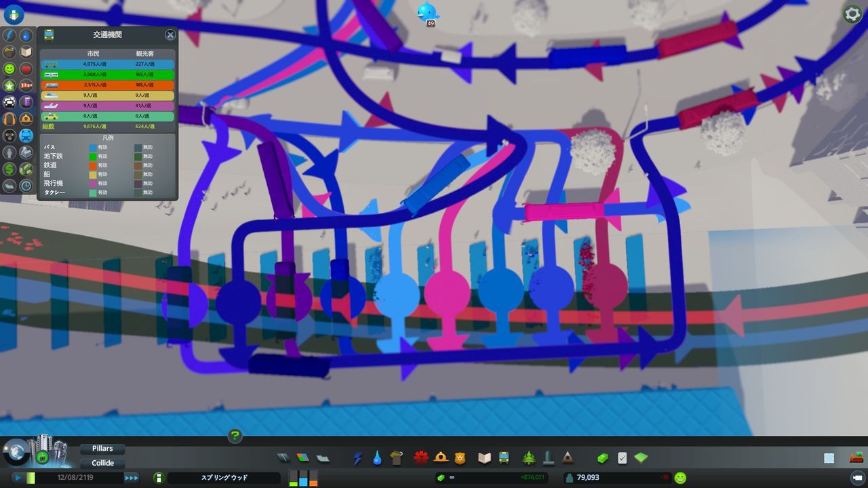Open the health info view

[x=26, y=69]
